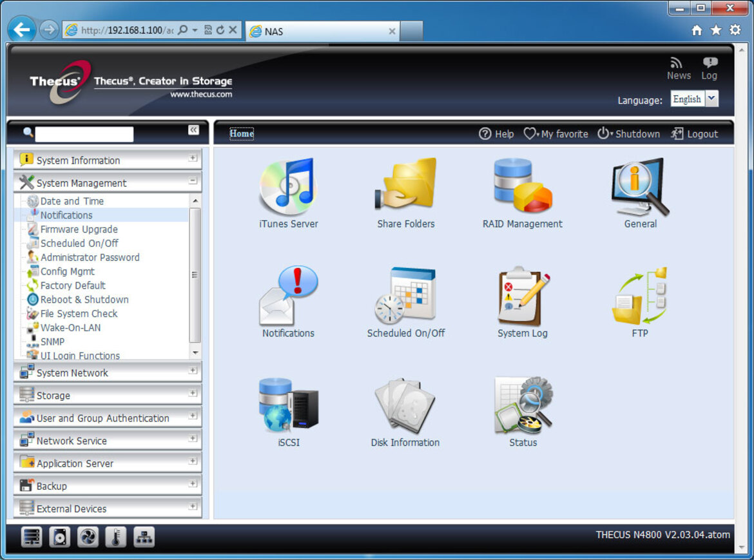The image size is (754, 560).
Task: Expand the Application Server section
Action: point(193,461)
